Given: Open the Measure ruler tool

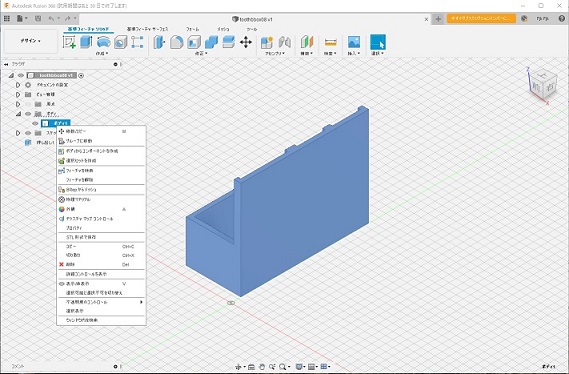Looking at the screenshot, I should [x=331, y=42].
